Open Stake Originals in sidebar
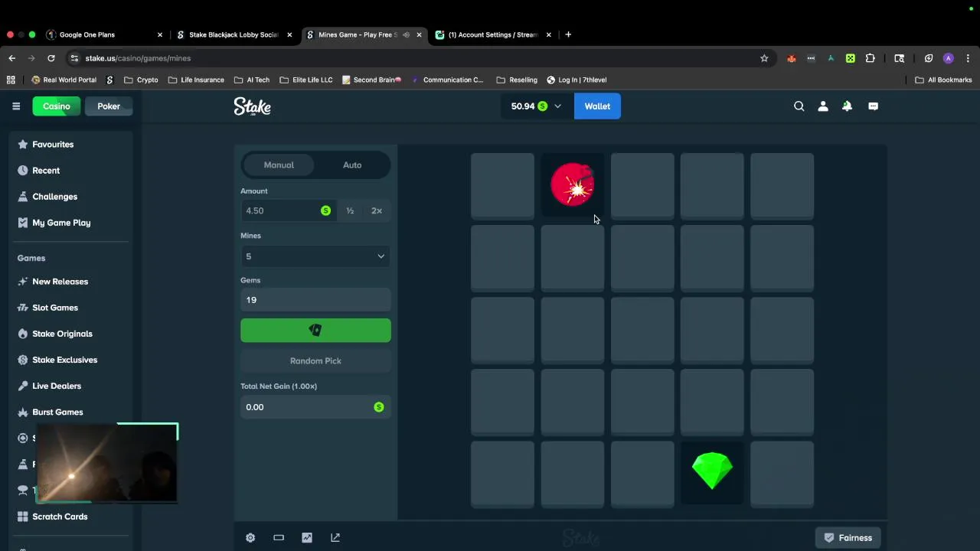The width and height of the screenshot is (980, 551). point(62,334)
